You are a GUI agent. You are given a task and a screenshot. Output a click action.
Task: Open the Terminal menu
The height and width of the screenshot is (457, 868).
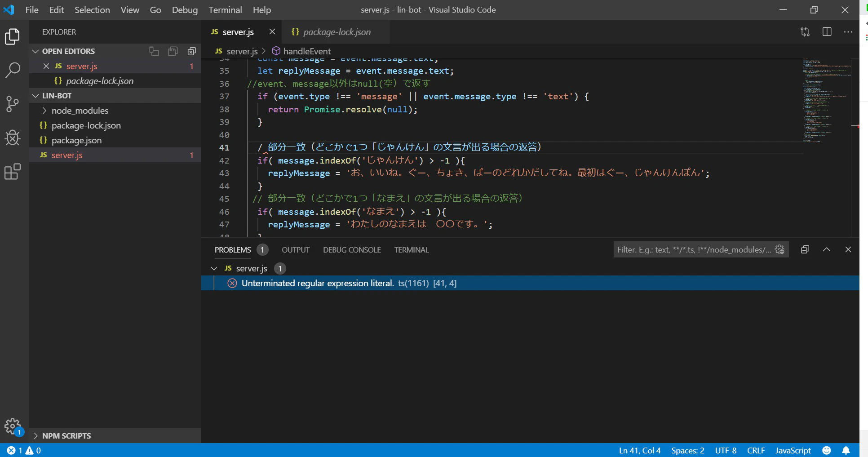point(225,10)
